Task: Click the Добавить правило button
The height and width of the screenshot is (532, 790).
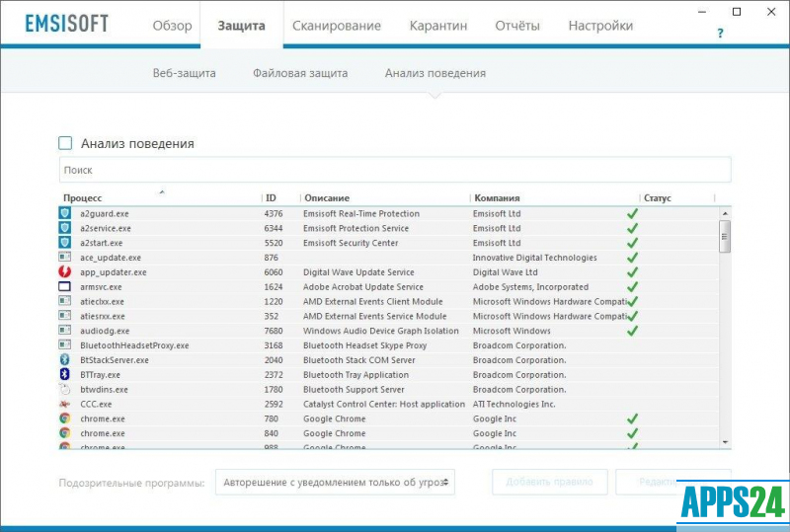Action: point(549,482)
